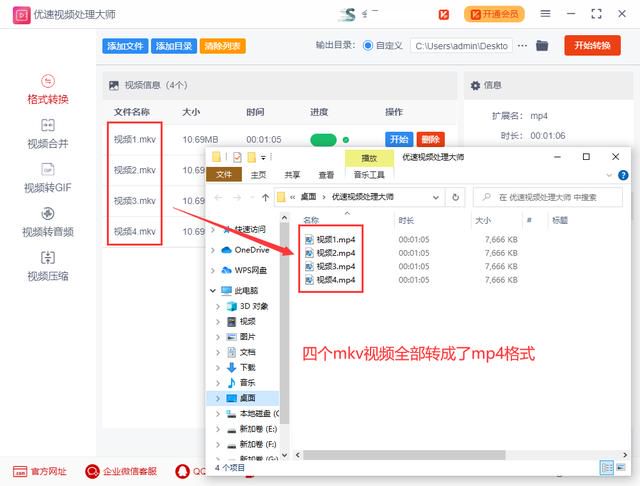Click the Explorer up-one-level arrow

[265, 198]
